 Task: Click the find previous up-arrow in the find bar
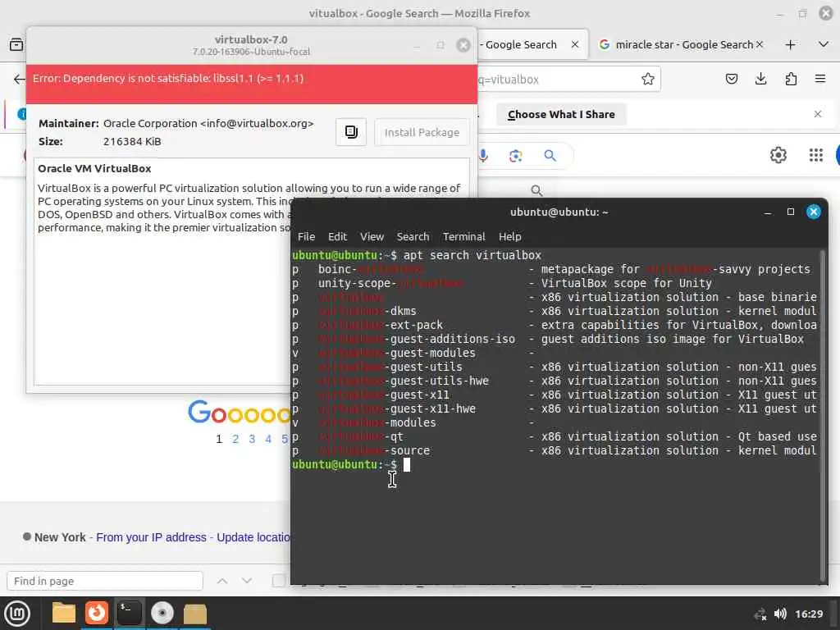pyautogui.click(x=222, y=581)
